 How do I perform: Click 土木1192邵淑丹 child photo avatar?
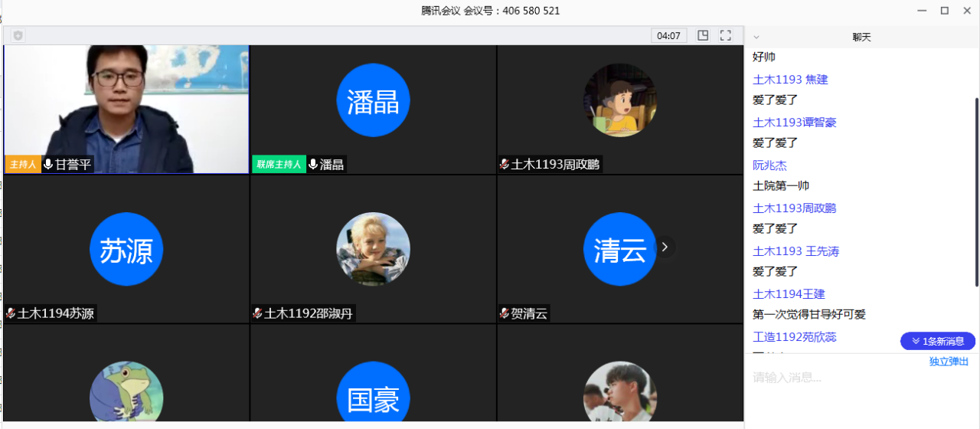tap(373, 250)
